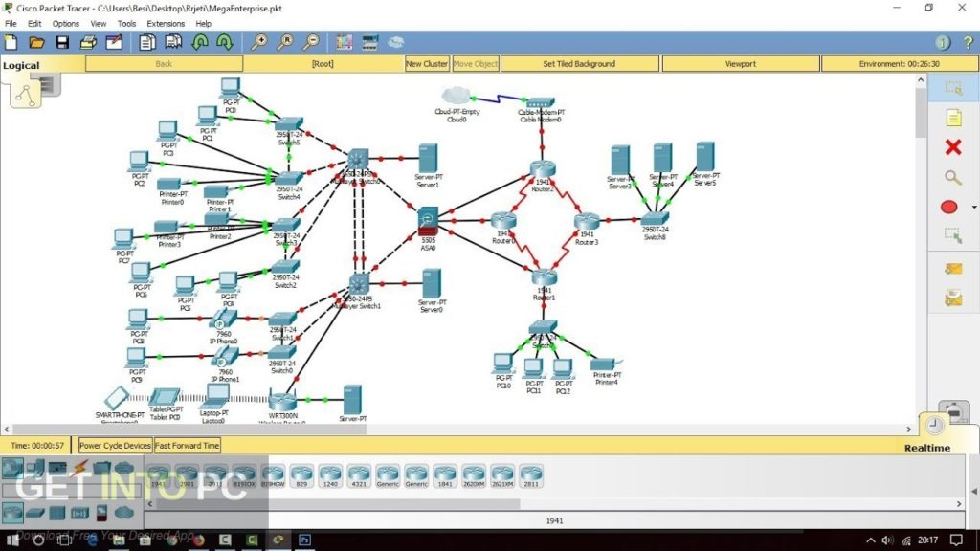Pick the 2811 router model

(x=531, y=475)
